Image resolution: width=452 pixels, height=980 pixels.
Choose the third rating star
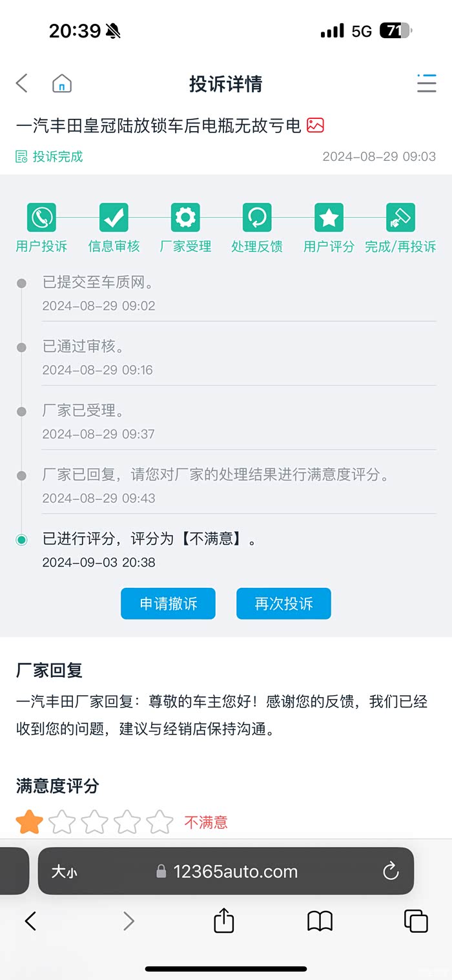coord(95,822)
